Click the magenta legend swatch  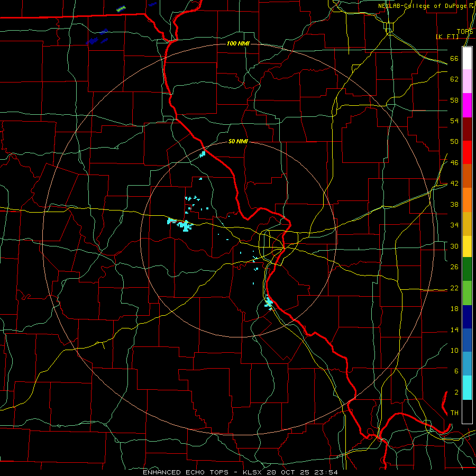coord(467,105)
